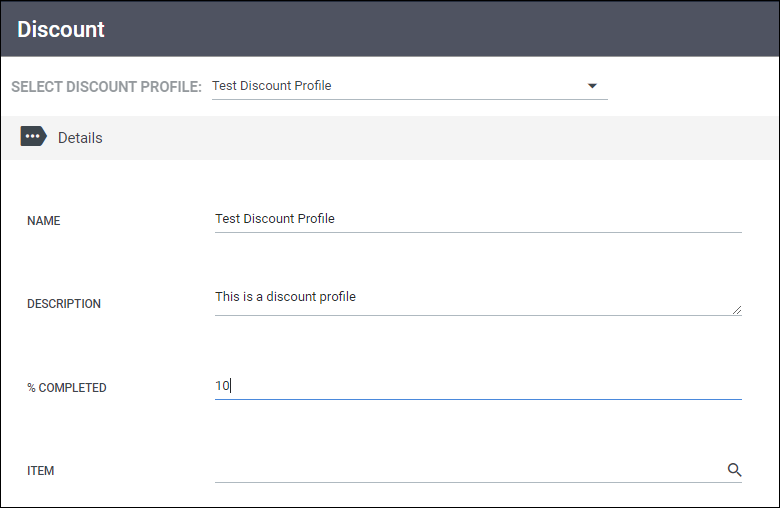Click the search magnifier in Item field
This screenshot has height=508, width=780.
click(734, 469)
